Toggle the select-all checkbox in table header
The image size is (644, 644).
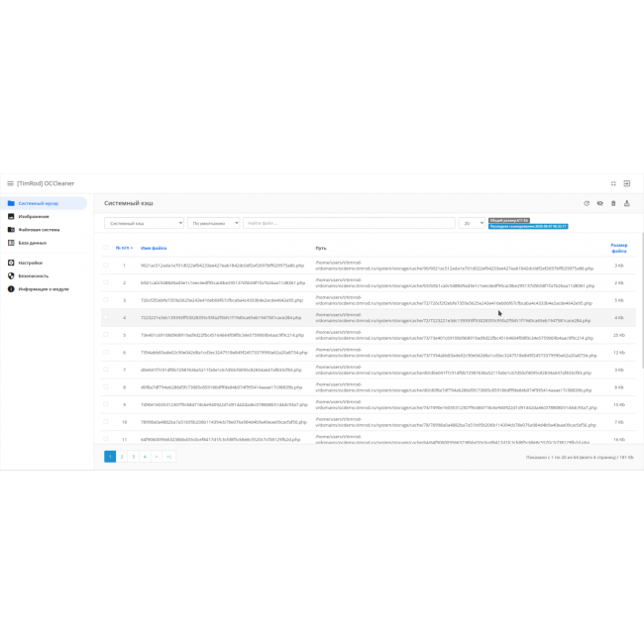(107, 248)
